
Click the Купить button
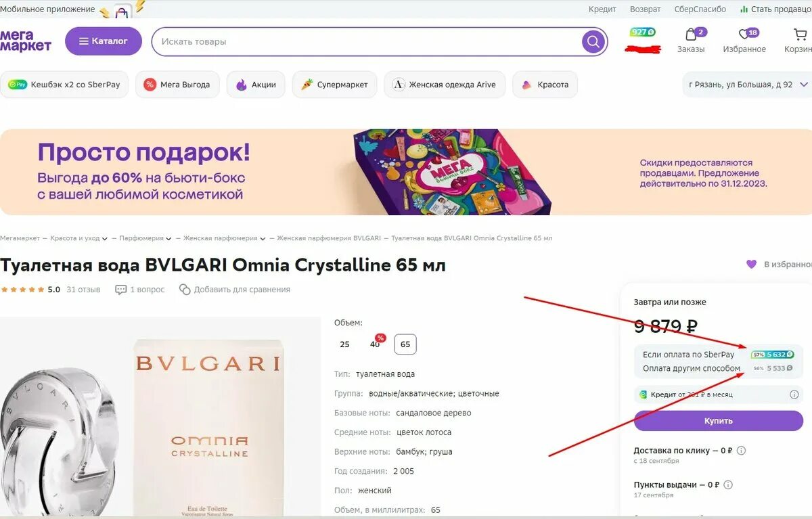pos(718,420)
